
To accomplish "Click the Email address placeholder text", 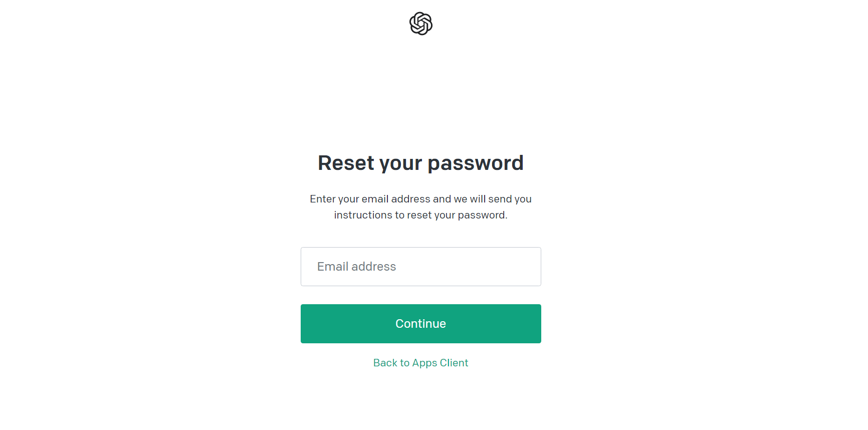I will click(x=356, y=267).
